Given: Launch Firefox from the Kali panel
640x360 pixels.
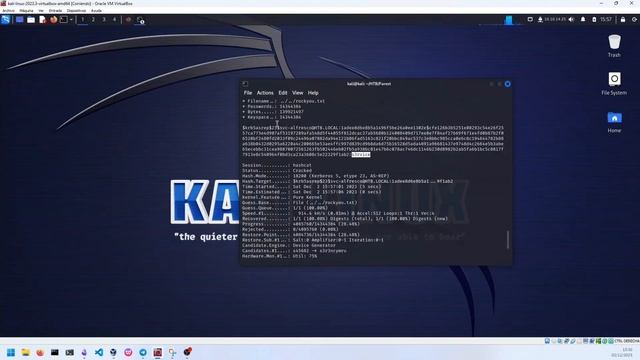Looking at the screenshot, I should point(53,20).
